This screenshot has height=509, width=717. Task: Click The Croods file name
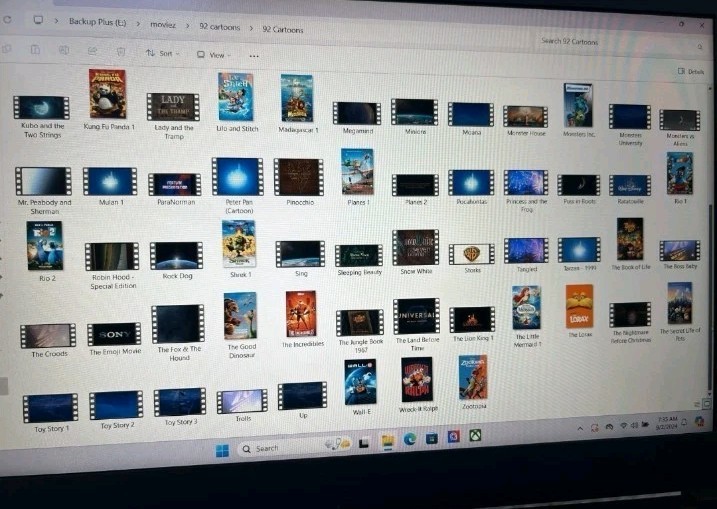click(49, 354)
